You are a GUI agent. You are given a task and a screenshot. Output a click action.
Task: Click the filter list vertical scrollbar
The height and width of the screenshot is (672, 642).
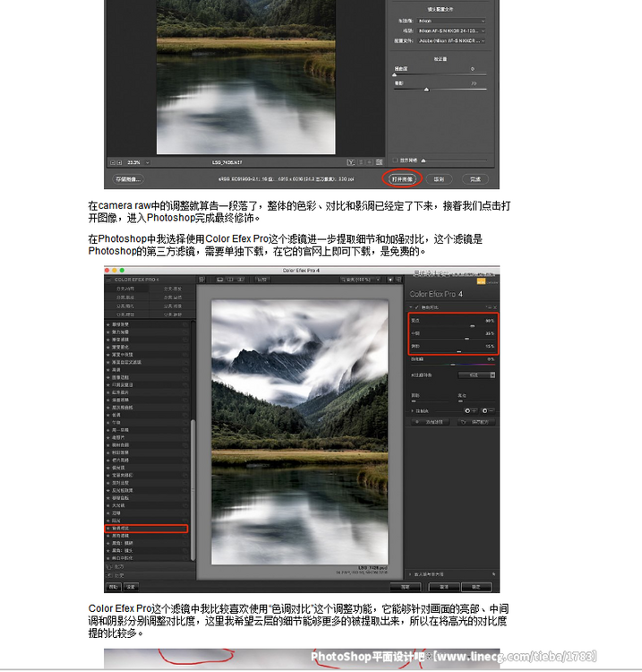(x=193, y=490)
